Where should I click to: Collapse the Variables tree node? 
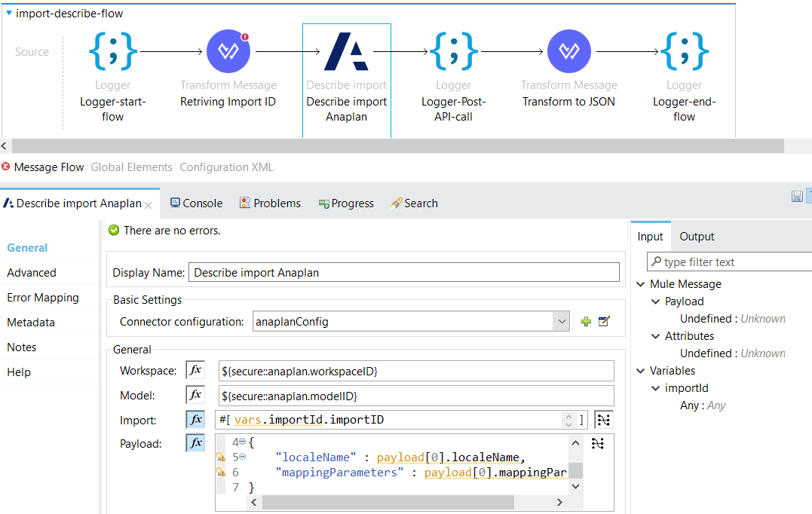[x=641, y=371]
